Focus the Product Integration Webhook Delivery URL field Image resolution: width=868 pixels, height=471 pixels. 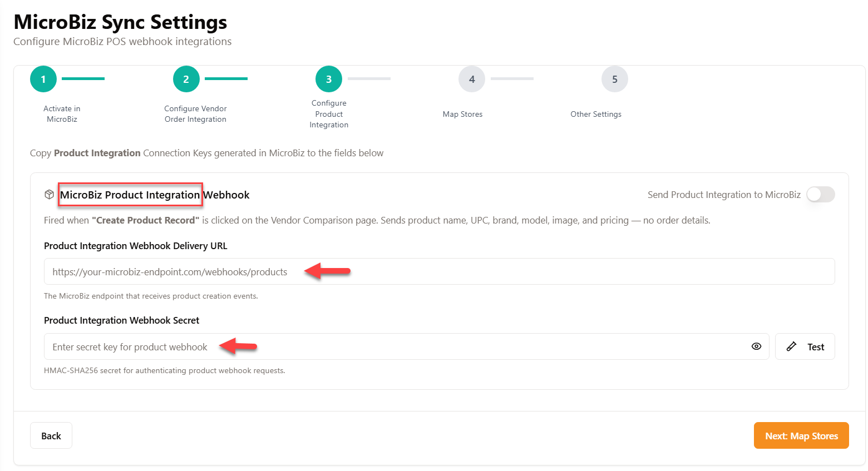440,271
